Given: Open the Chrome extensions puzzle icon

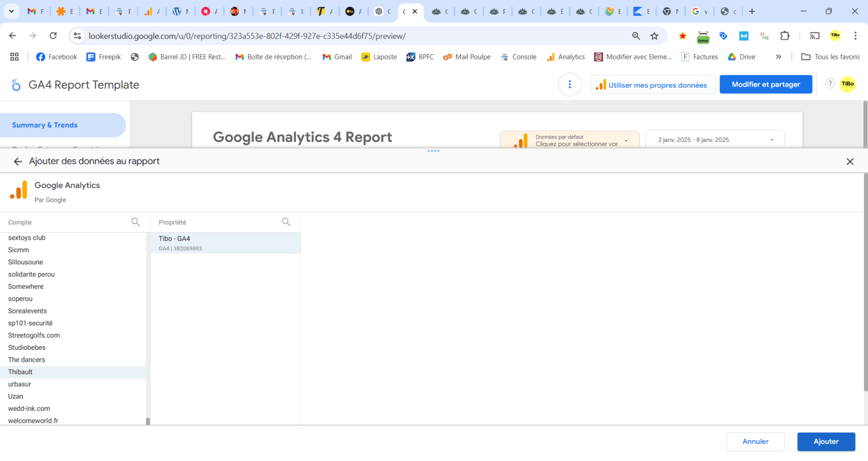Looking at the screenshot, I should [x=785, y=36].
